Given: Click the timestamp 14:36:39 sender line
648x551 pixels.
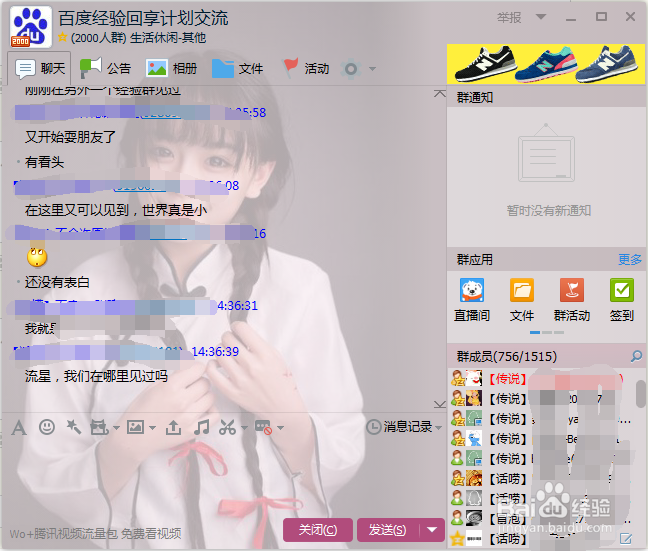Looking at the screenshot, I should point(126,352).
